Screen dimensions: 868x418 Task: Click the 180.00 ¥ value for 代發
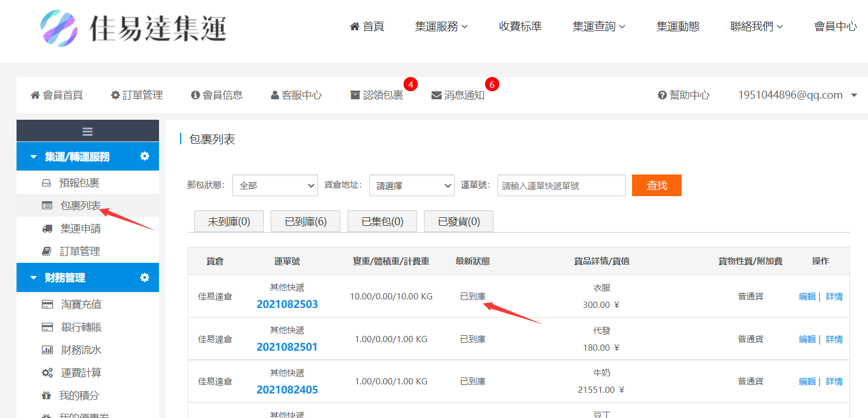[x=601, y=347]
